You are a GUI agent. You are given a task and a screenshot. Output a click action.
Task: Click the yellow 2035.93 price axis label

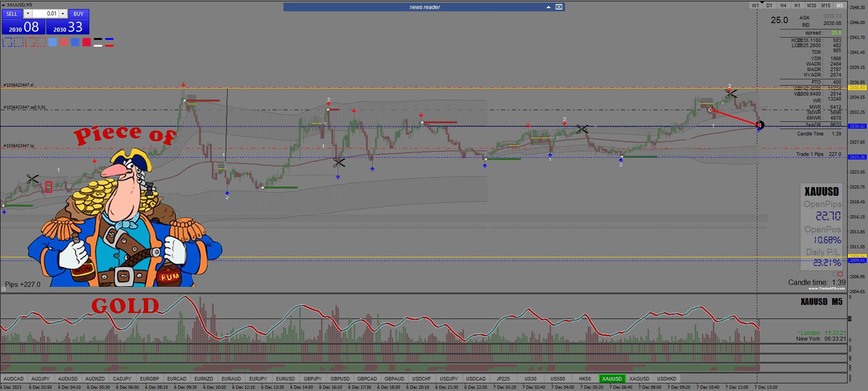(857, 88)
